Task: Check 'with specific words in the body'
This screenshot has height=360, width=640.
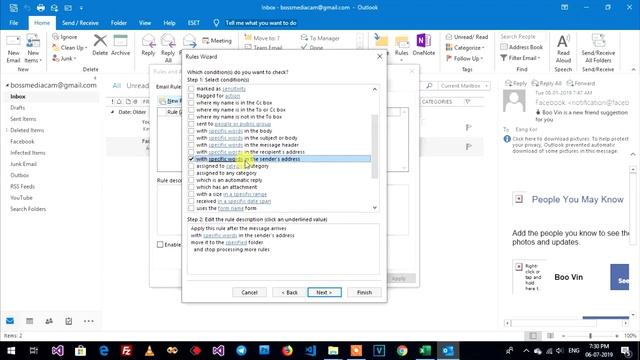Action: tap(191, 131)
